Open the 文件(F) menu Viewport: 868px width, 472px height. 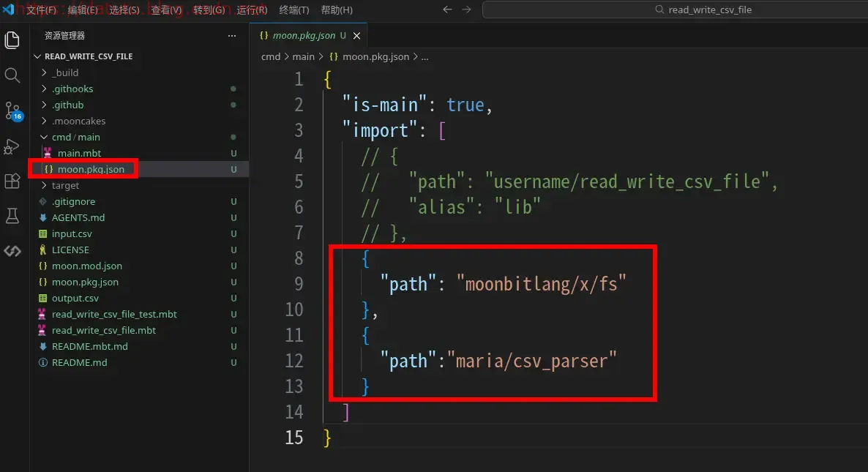coord(42,10)
